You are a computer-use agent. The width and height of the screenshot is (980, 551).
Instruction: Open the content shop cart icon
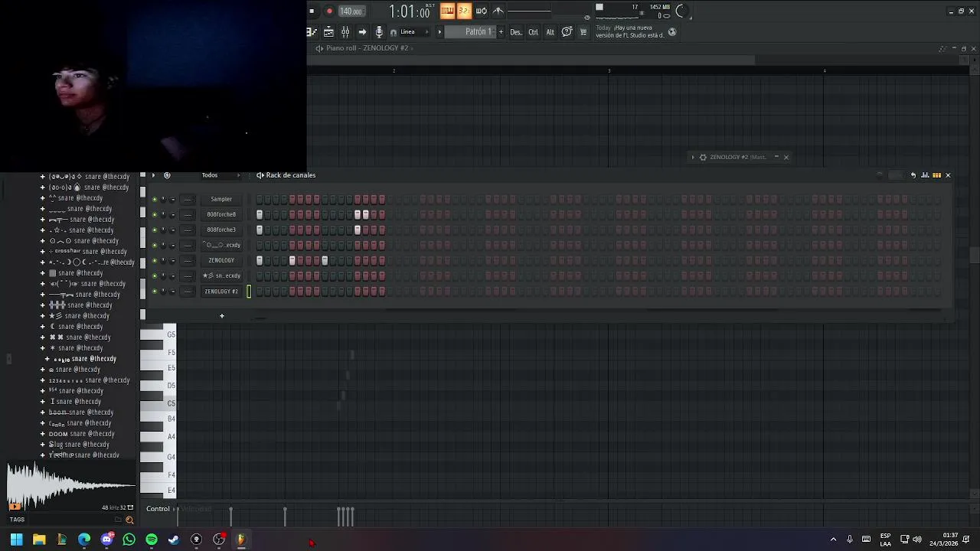point(583,32)
